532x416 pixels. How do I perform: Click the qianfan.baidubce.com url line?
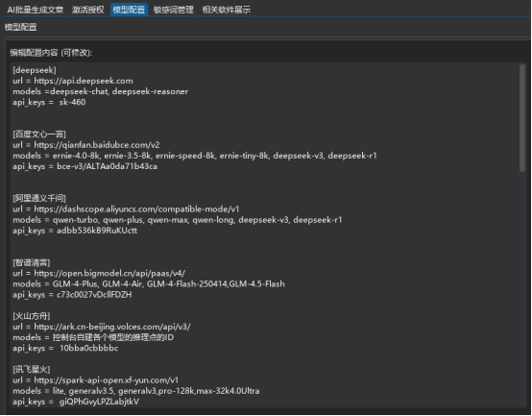coord(86,145)
